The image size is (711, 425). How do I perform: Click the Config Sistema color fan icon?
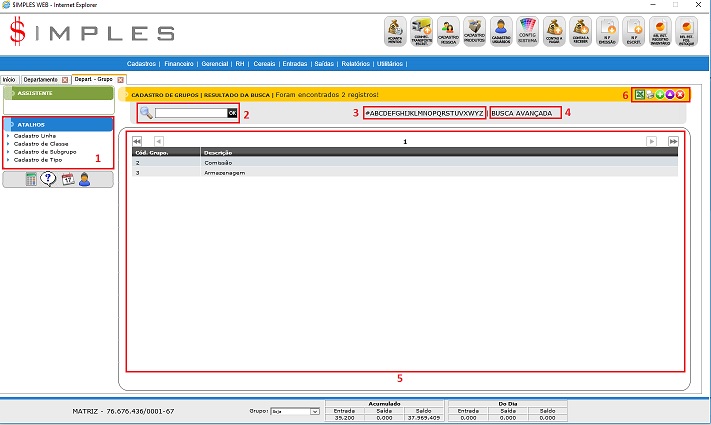click(x=529, y=32)
